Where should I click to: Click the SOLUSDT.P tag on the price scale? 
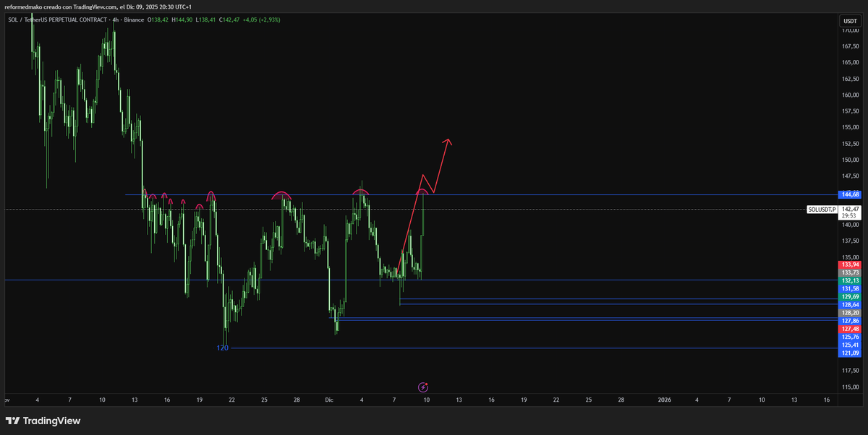(x=822, y=210)
